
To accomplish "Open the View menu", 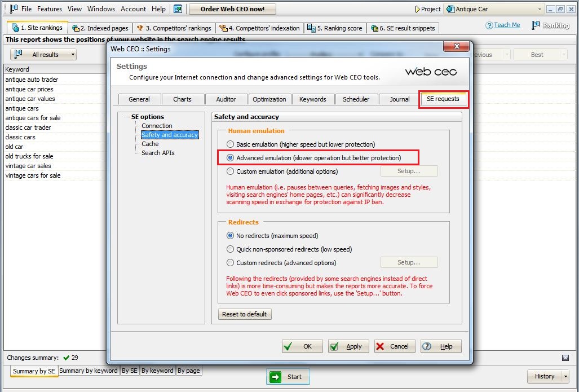I will (x=74, y=9).
